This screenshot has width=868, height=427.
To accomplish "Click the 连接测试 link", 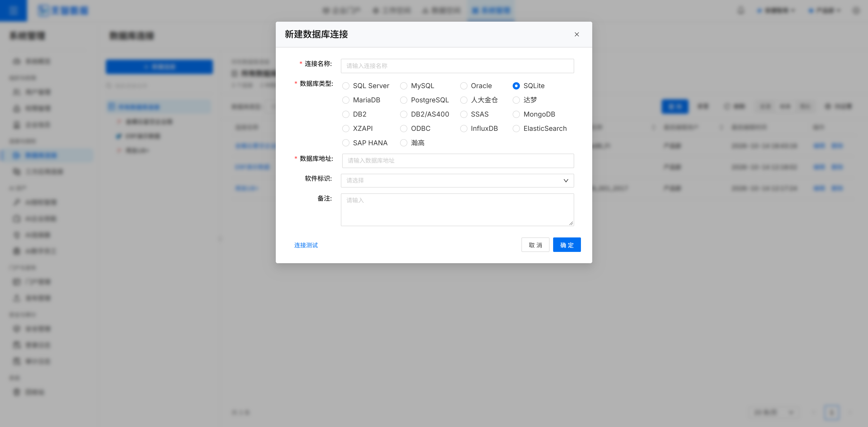I will [306, 245].
